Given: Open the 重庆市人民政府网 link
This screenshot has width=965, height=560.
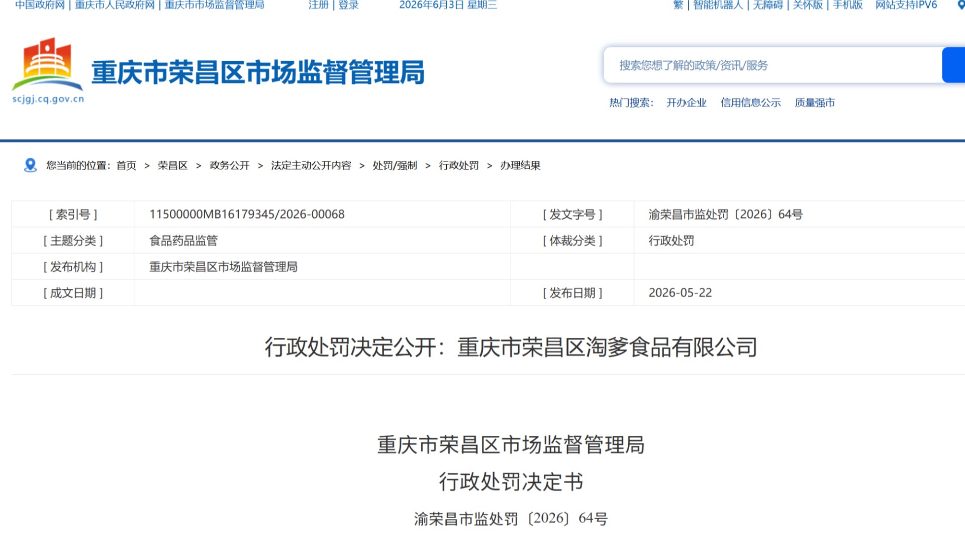Looking at the screenshot, I should pos(115,5).
